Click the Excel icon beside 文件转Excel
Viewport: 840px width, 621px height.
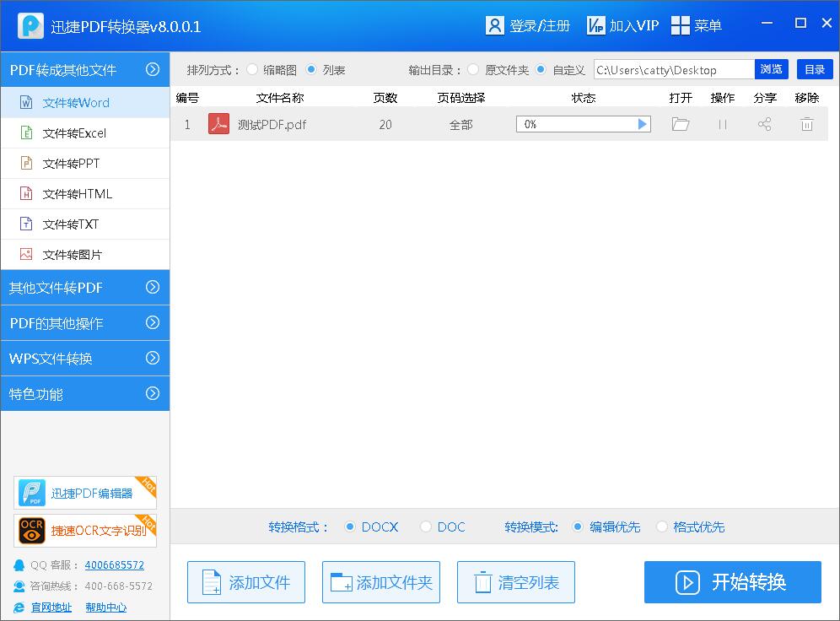pyautogui.click(x=26, y=132)
